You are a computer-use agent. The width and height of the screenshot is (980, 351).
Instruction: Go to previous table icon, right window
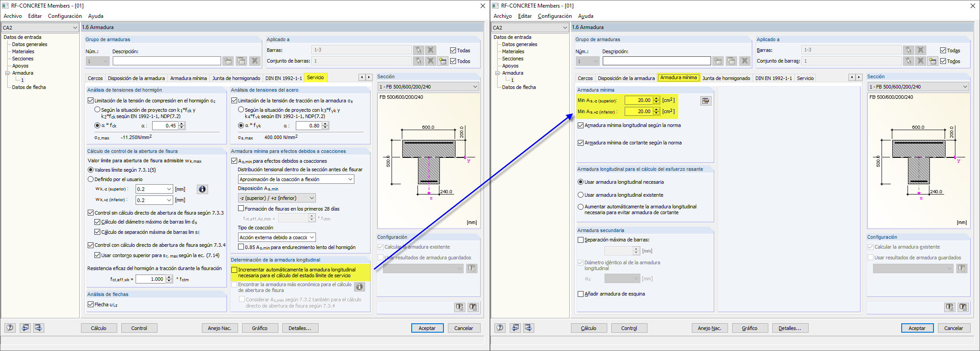pyautogui.click(x=515, y=328)
